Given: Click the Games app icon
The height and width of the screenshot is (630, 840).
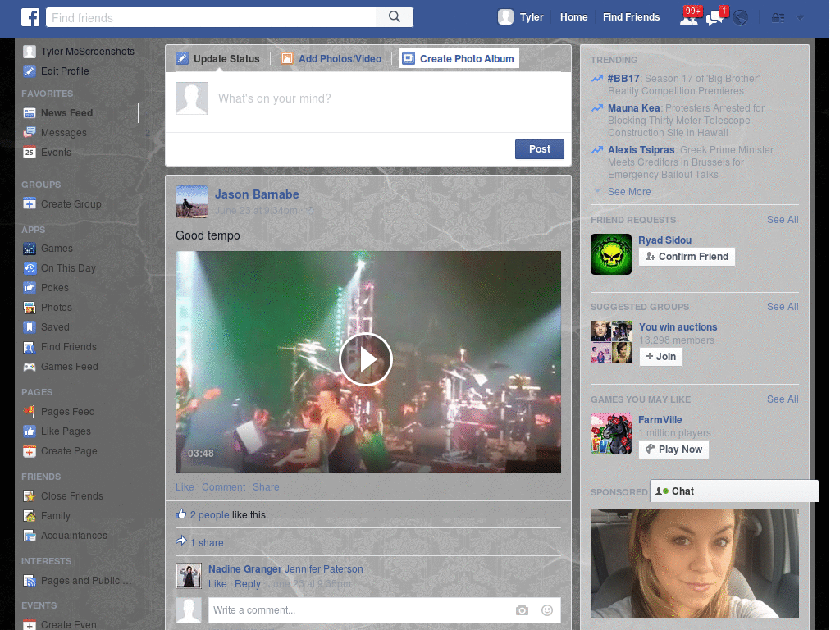Looking at the screenshot, I should (30, 249).
